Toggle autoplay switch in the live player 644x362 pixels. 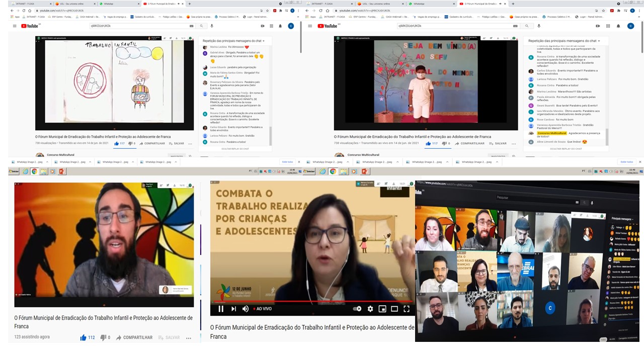(x=357, y=309)
